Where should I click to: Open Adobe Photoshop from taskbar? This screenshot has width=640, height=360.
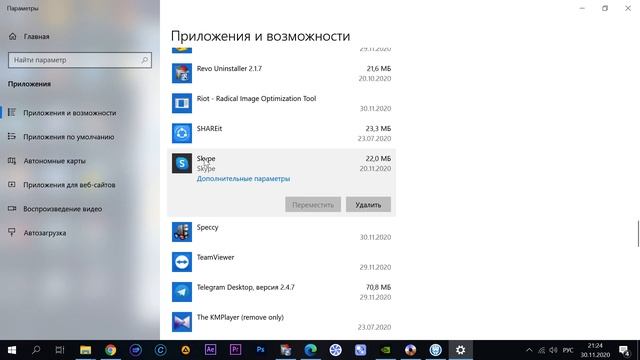coord(260,350)
